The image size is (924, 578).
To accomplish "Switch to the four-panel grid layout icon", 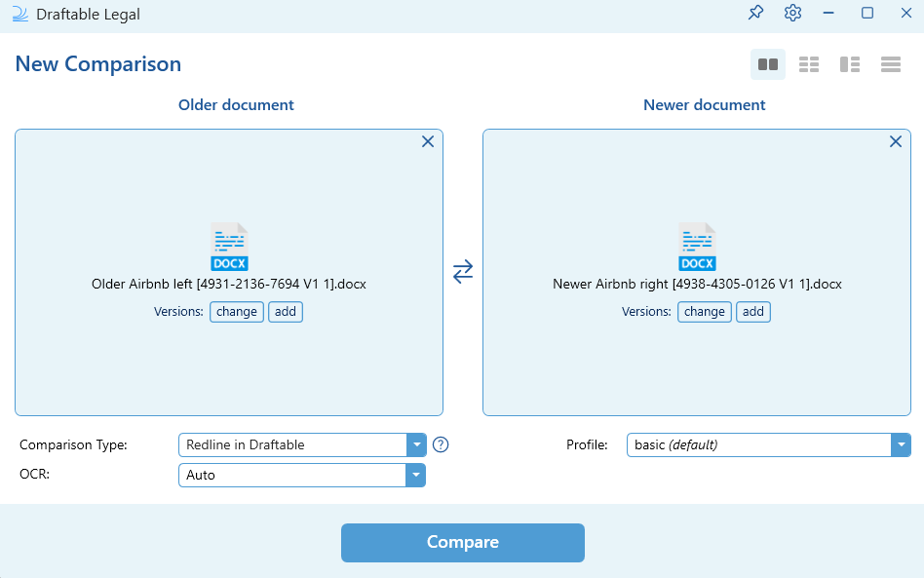I will (809, 64).
